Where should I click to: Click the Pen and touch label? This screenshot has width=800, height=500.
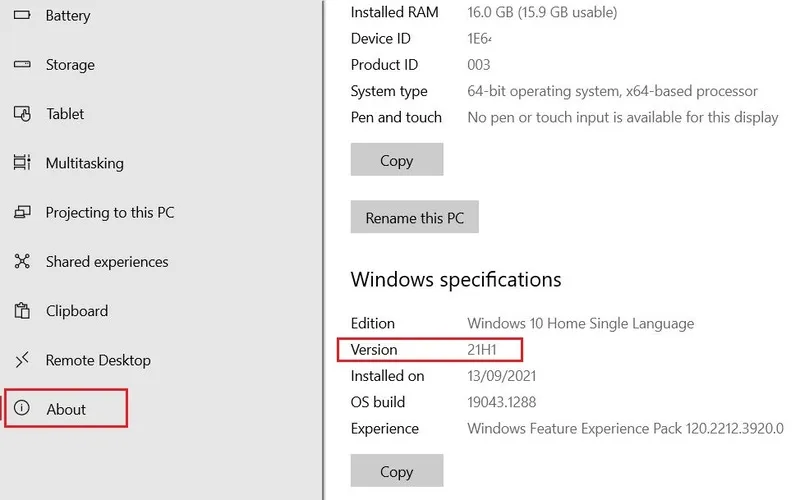point(396,117)
